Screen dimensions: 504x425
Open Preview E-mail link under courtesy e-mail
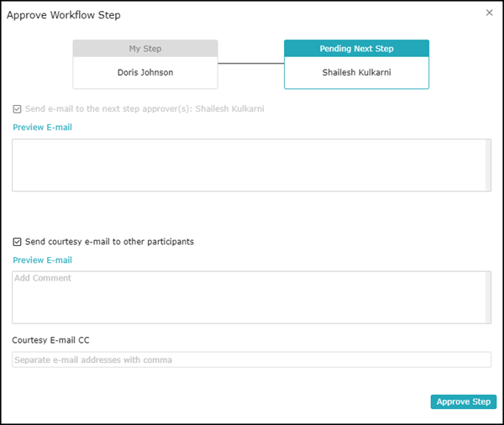point(42,260)
